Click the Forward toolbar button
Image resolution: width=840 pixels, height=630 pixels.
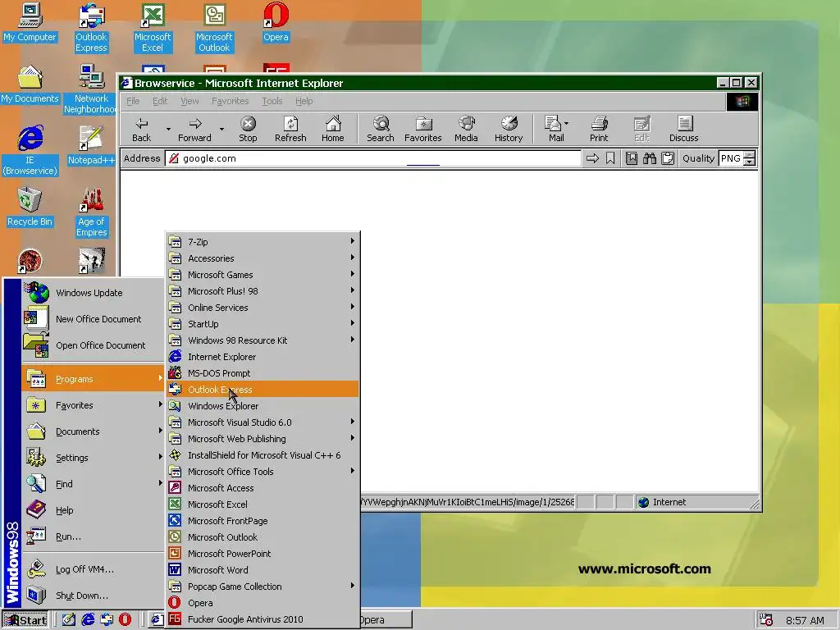click(194, 129)
